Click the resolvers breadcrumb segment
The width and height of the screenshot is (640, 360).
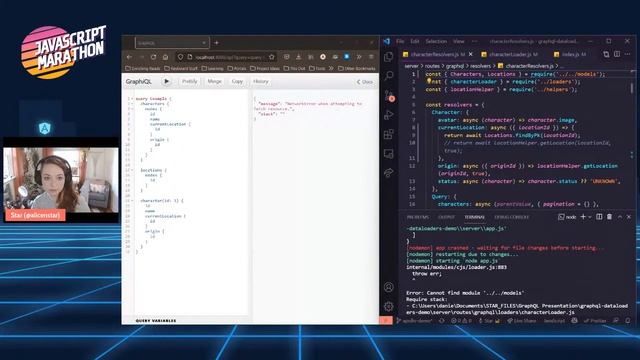pyautogui.click(x=481, y=66)
